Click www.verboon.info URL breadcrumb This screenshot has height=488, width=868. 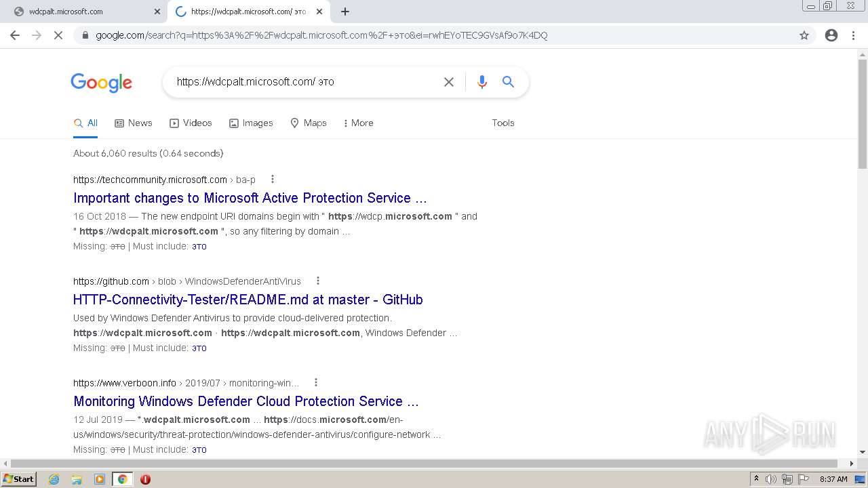pyautogui.click(x=125, y=383)
